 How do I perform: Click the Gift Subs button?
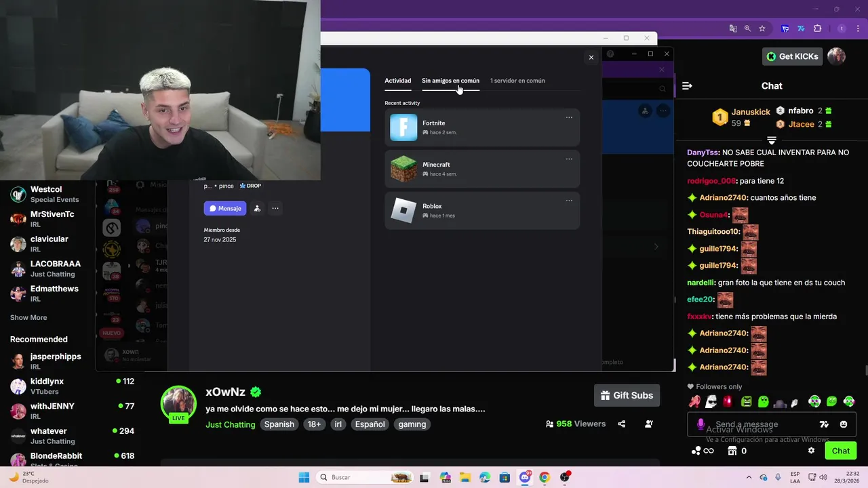[627, 395]
